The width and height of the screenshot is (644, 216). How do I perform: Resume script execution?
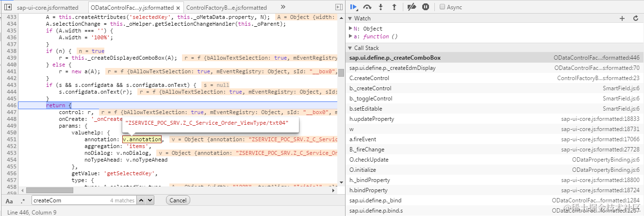[x=354, y=7]
